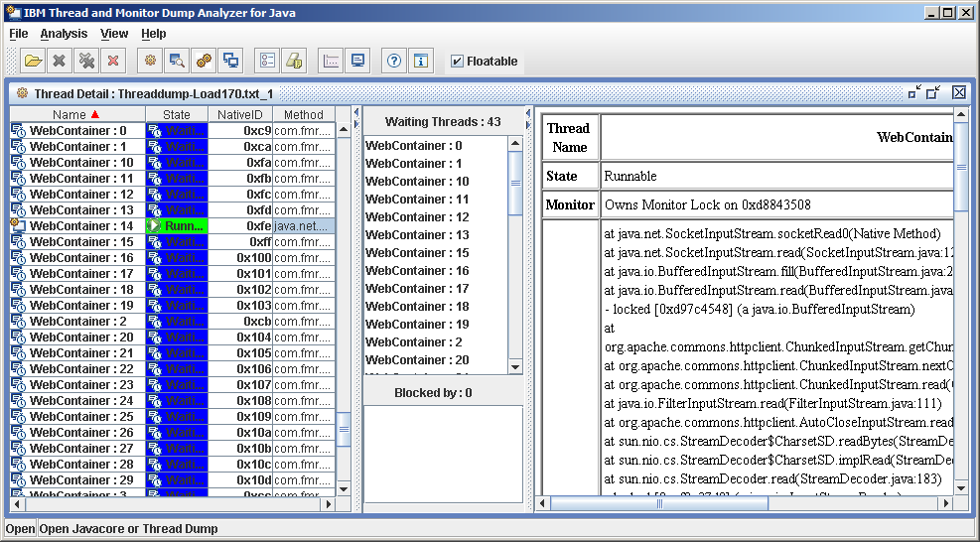Click the java.net... method cell
The image size is (980, 542).
point(304,225)
